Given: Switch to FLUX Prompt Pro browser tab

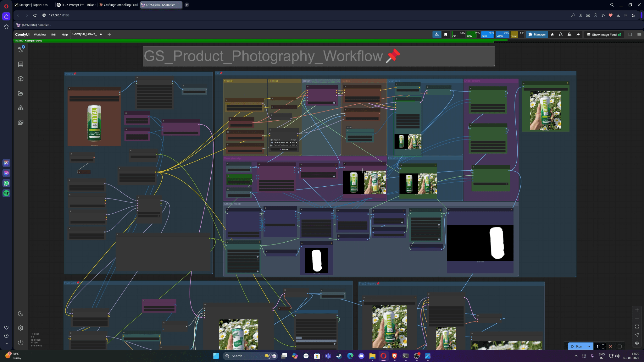Looking at the screenshot, I should point(76,5).
